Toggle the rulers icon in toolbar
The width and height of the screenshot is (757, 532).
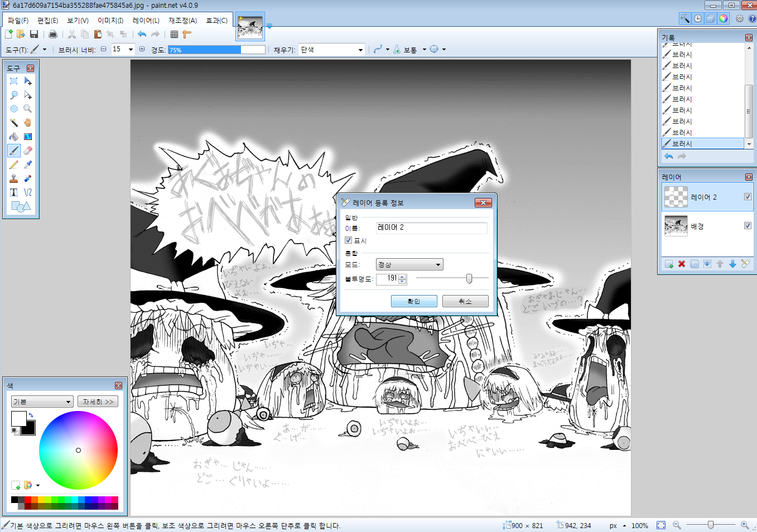pos(187,35)
